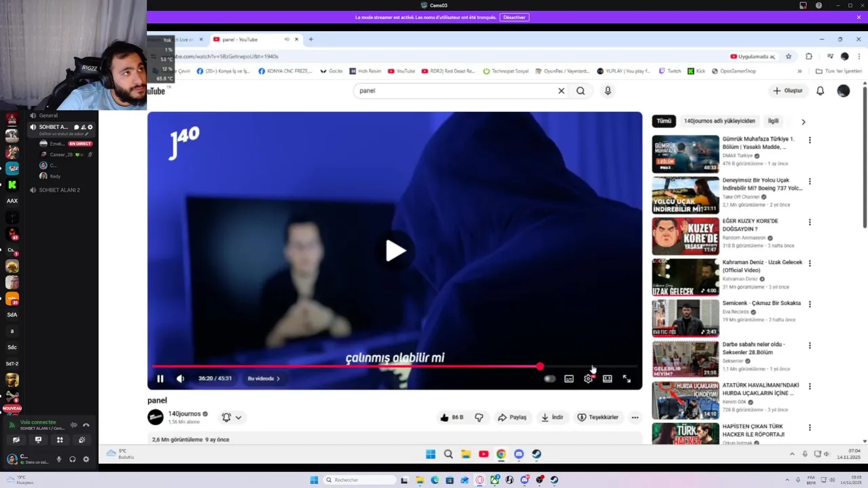Open Gümrük Muhafaza Türkiye video thumbnail
Viewport: 868px width, 488px height.
[686, 154]
